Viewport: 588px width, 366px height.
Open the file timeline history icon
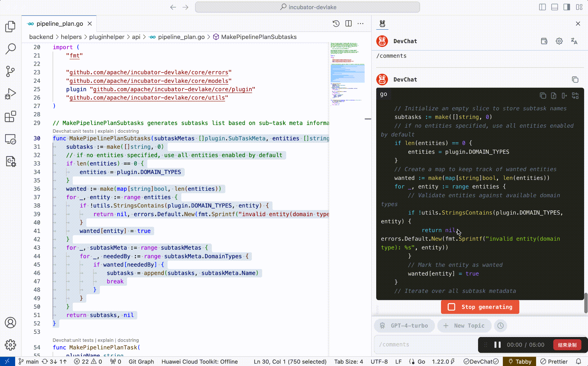[x=336, y=24]
